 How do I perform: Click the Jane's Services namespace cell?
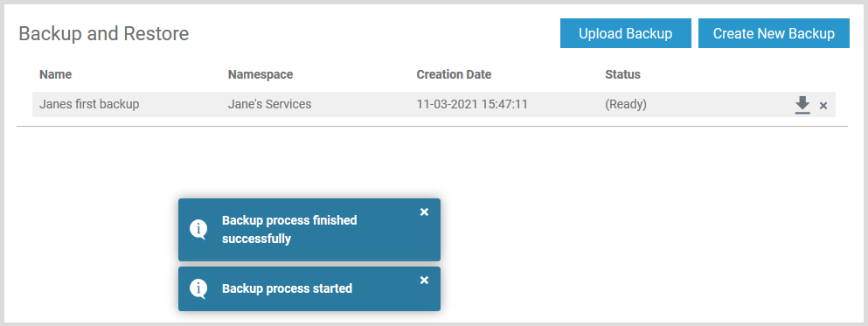[269, 104]
